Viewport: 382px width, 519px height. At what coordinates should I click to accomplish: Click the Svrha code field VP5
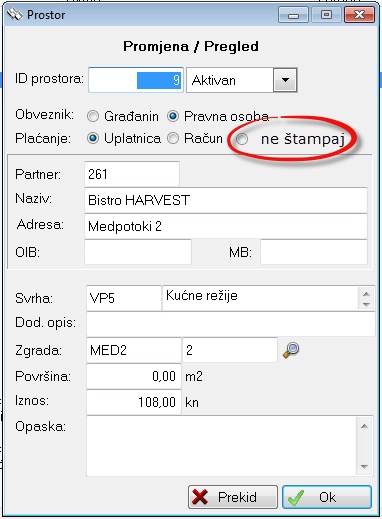click(124, 298)
